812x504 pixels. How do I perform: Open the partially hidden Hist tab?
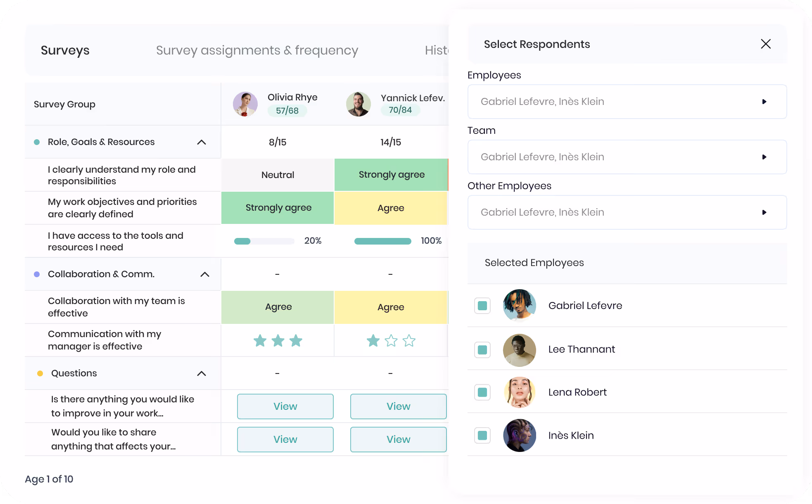click(x=437, y=50)
